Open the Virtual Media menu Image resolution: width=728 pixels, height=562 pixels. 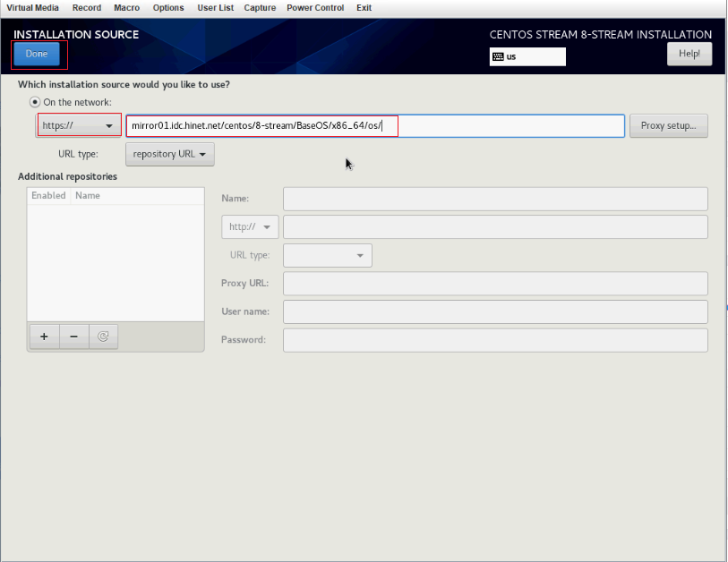point(32,8)
